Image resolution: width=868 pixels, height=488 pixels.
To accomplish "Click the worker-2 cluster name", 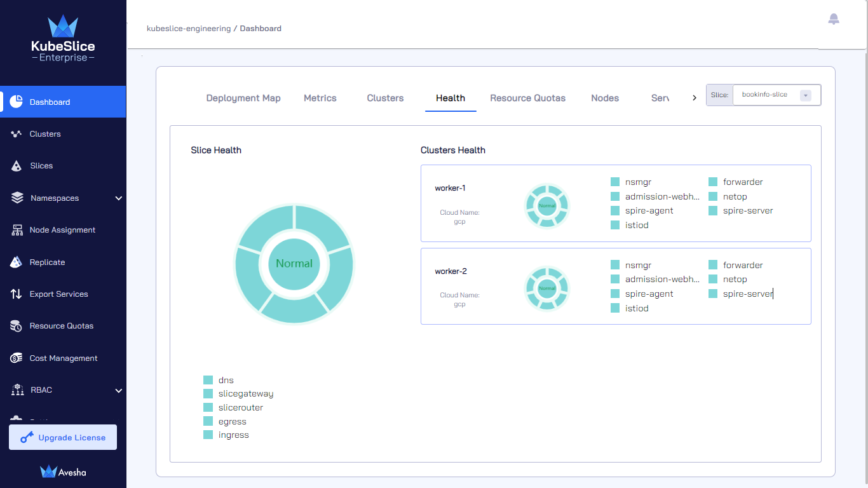I will 451,271.
